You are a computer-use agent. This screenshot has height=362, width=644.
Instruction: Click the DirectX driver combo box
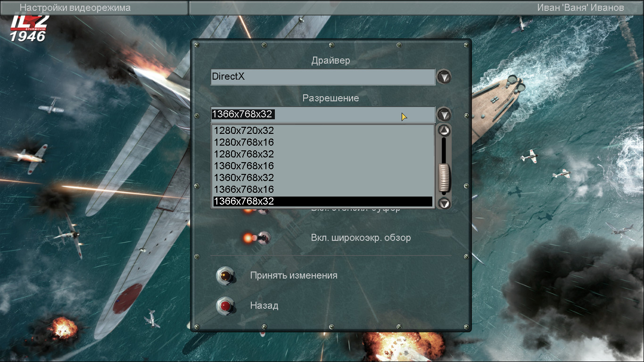coord(323,77)
